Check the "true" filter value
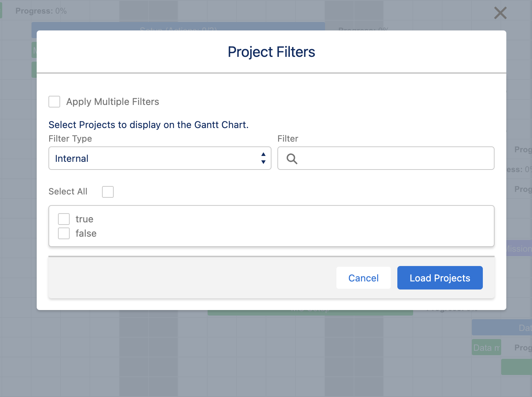The image size is (532, 397). point(63,218)
